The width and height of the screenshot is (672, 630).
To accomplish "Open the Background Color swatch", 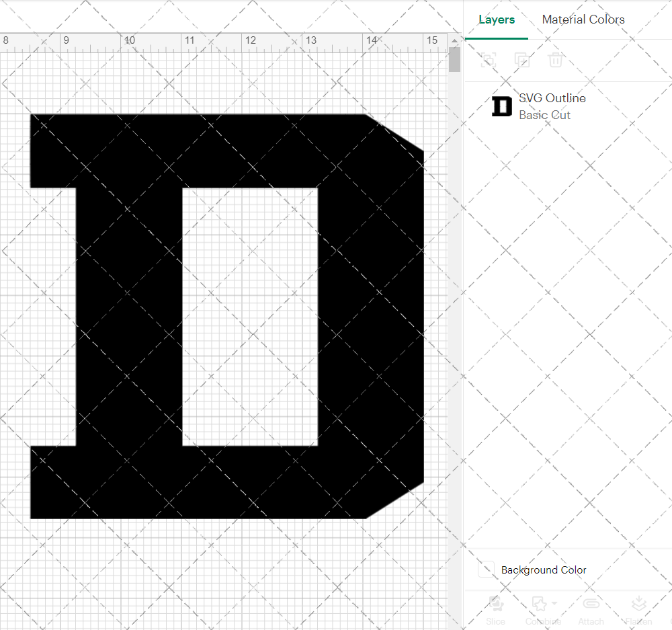I will click(x=486, y=569).
